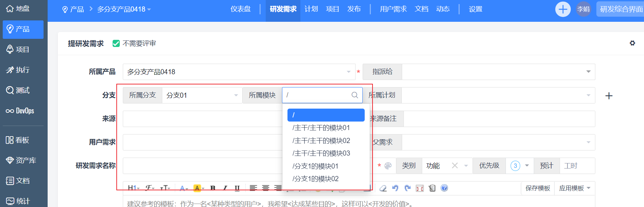Open the 产品 sidebar item
Viewport: 644px width, 207px height.
23,29
